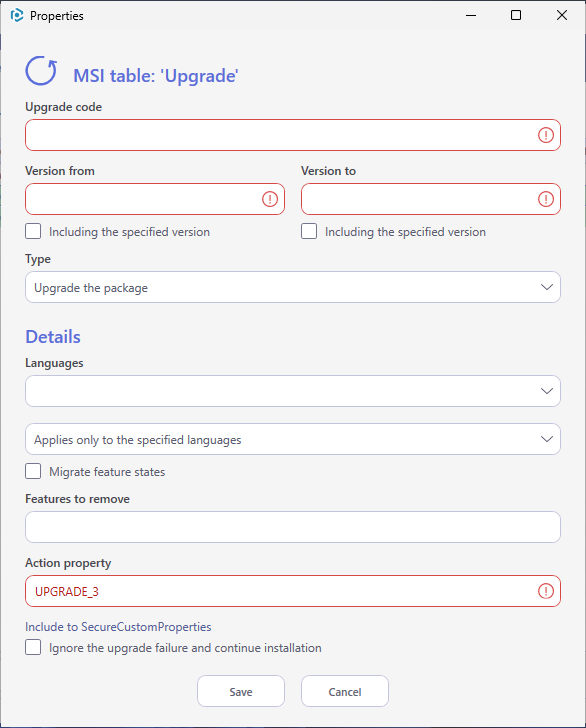This screenshot has height=728, width=586.
Task: Click the warning icon in Version to field
Action: (546, 199)
